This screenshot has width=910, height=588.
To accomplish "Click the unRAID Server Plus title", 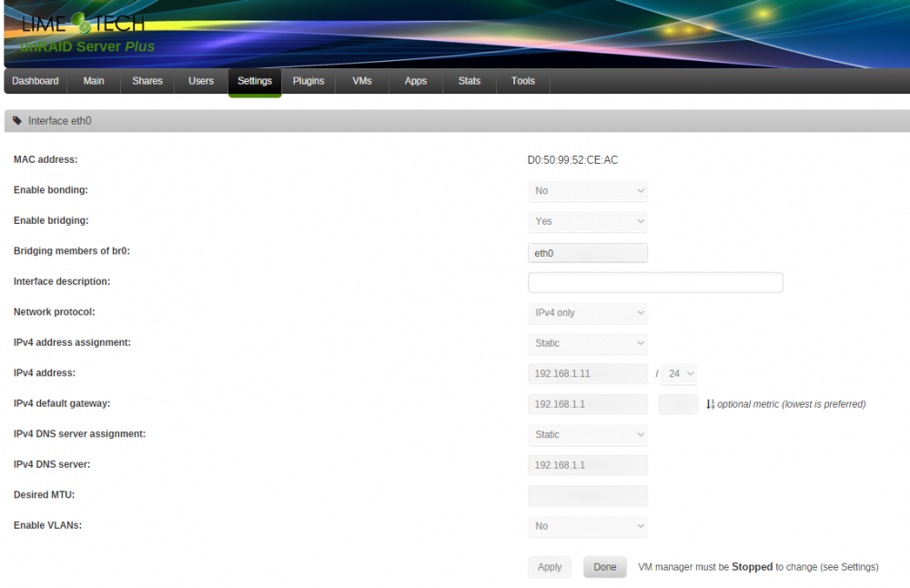I will click(x=87, y=46).
